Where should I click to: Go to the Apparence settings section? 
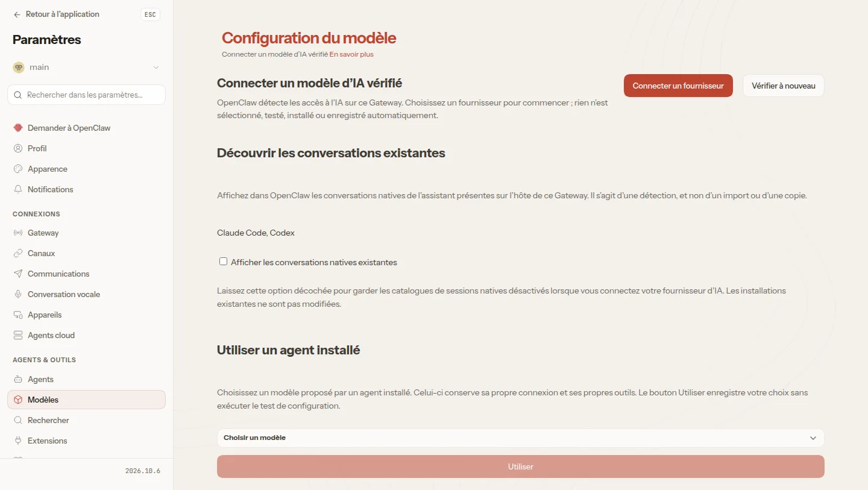point(86,169)
